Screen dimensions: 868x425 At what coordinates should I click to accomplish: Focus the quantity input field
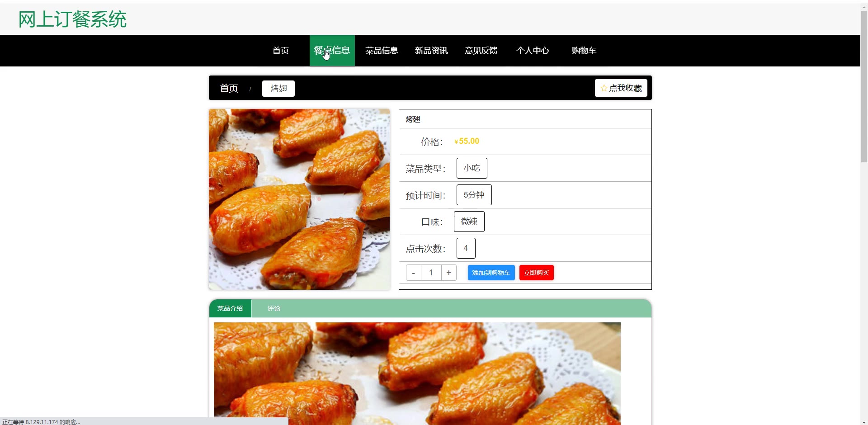[431, 273]
